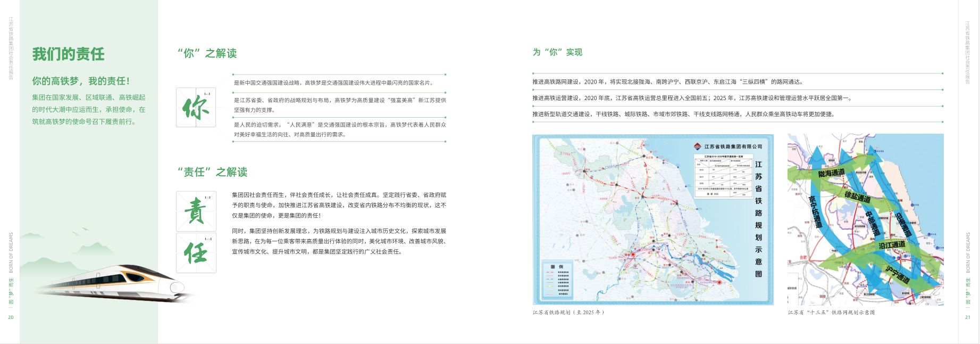
Task: Click the 沿江通道 arrow label
Action: 892,245
